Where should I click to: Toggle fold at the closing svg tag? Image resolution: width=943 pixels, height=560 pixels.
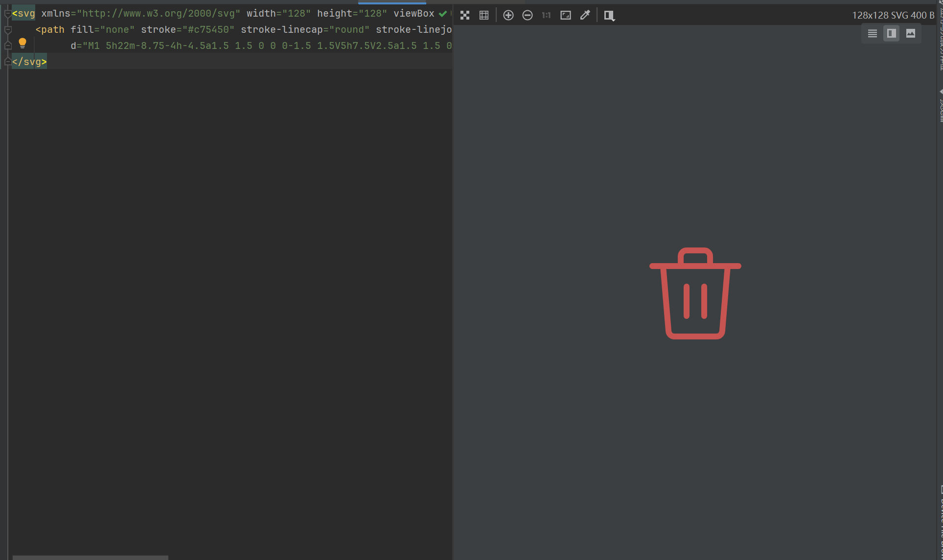point(8,62)
